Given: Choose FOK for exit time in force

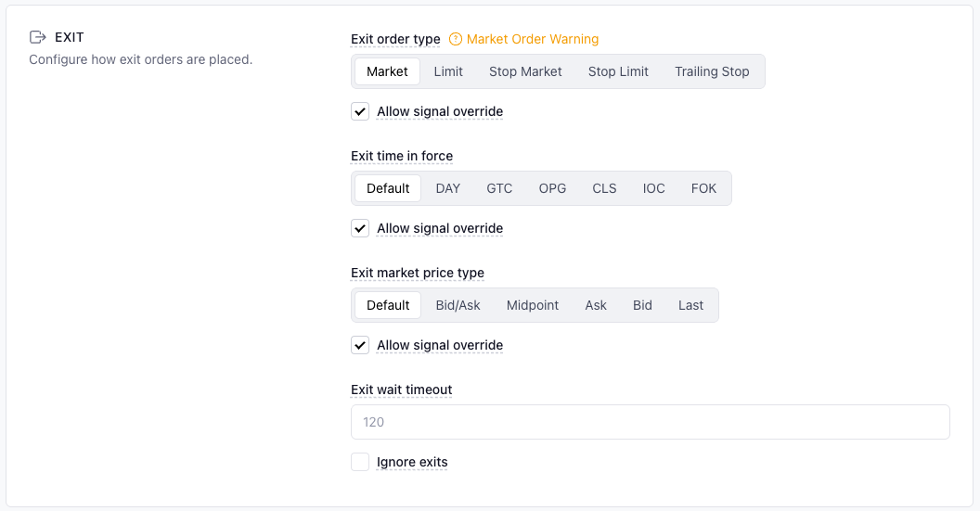Looking at the screenshot, I should (703, 188).
